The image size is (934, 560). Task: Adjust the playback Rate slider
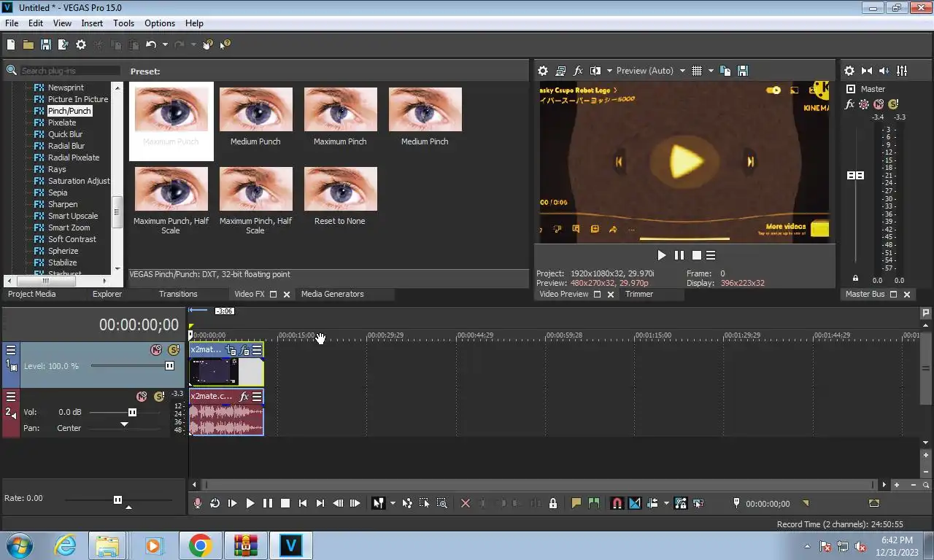(117, 499)
